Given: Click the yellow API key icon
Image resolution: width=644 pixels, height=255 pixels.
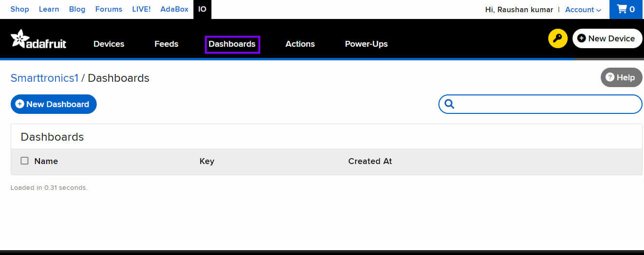Looking at the screenshot, I should [557, 38].
